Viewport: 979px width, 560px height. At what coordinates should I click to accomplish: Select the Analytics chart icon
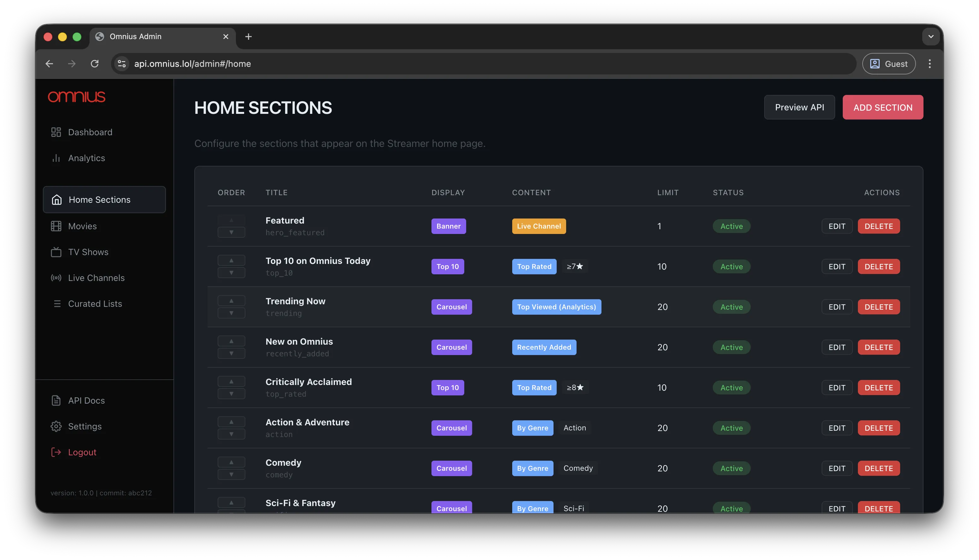(x=56, y=158)
